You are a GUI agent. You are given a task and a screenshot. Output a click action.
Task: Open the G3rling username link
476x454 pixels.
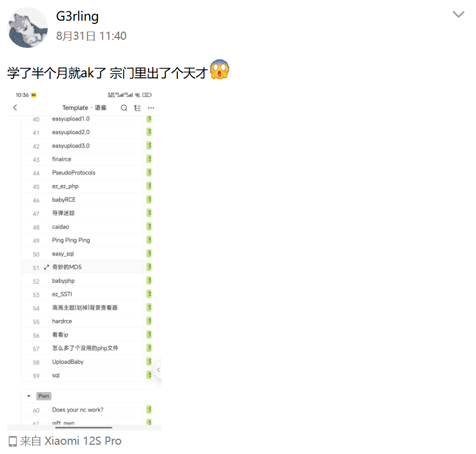tap(77, 16)
